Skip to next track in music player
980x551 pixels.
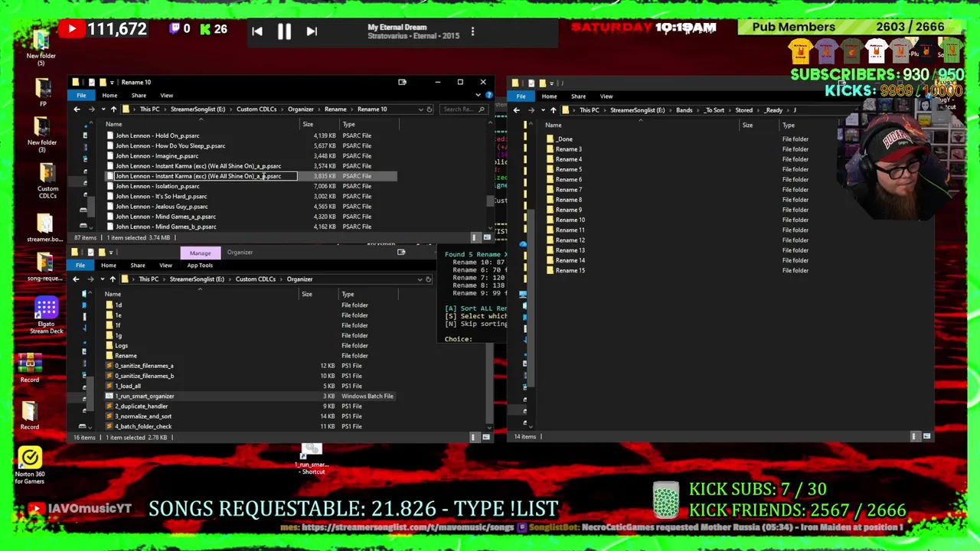(312, 31)
